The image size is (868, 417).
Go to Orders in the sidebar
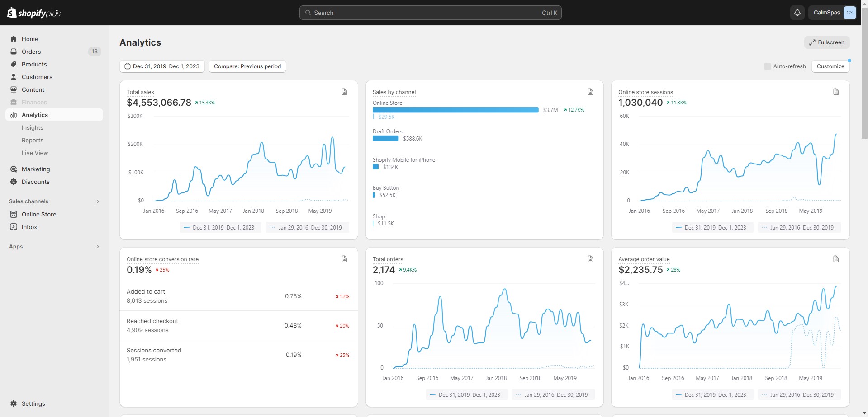tap(31, 52)
